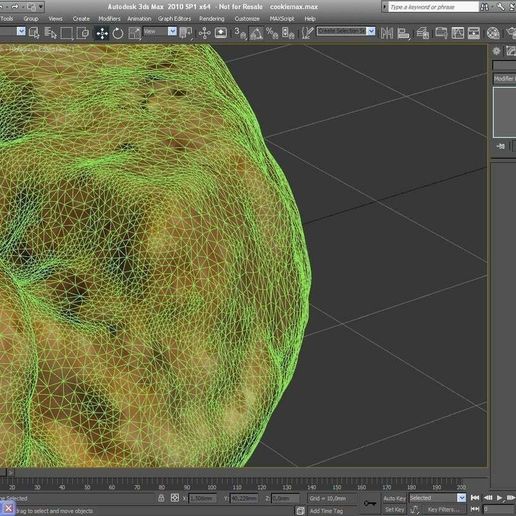Choose the Select and Move tool
The height and width of the screenshot is (516, 516).
[102, 33]
